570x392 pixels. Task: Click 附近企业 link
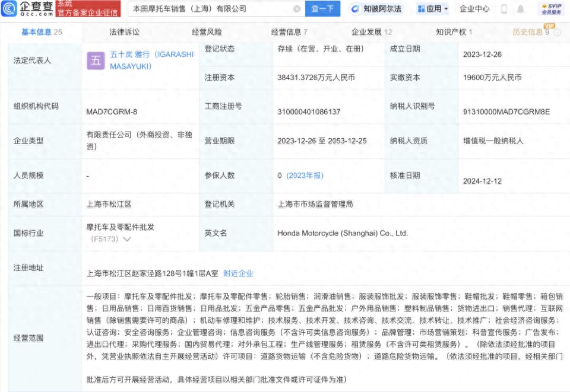pos(238,273)
